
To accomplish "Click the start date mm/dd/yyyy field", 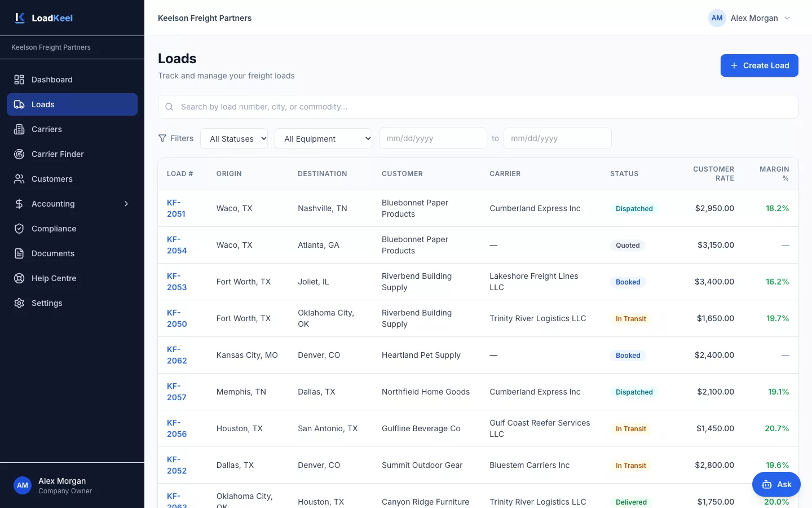I will pyautogui.click(x=433, y=138).
